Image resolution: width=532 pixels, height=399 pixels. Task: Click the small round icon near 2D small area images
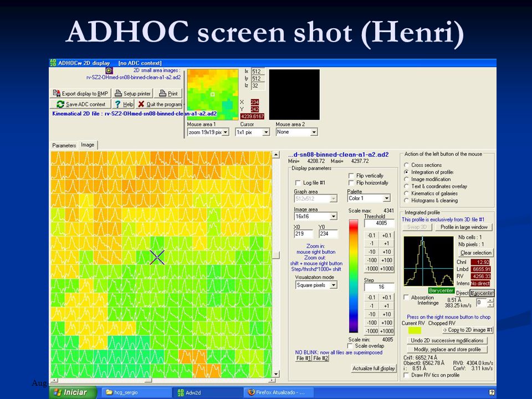click(x=109, y=70)
